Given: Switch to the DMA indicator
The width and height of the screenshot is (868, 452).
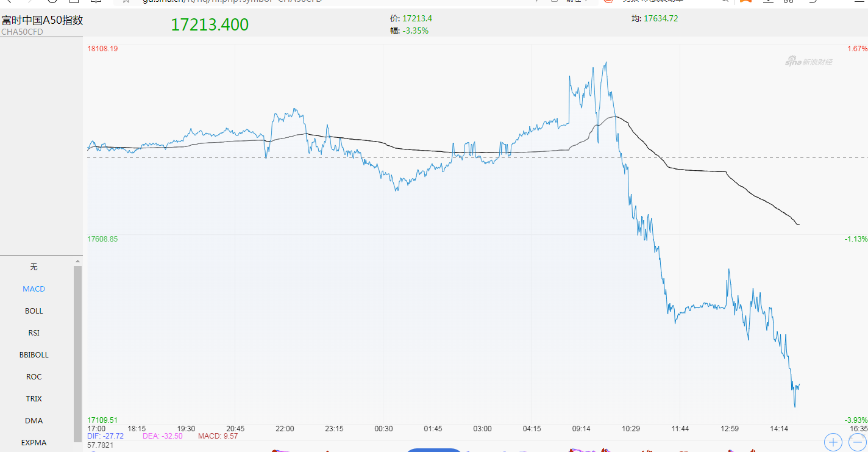Looking at the screenshot, I should click(34, 421).
